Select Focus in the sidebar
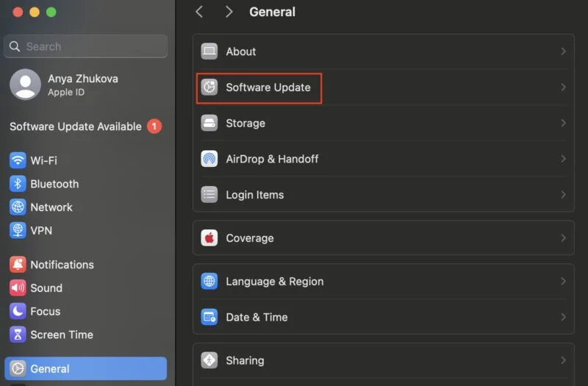This screenshot has width=588, height=386. coord(86,311)
